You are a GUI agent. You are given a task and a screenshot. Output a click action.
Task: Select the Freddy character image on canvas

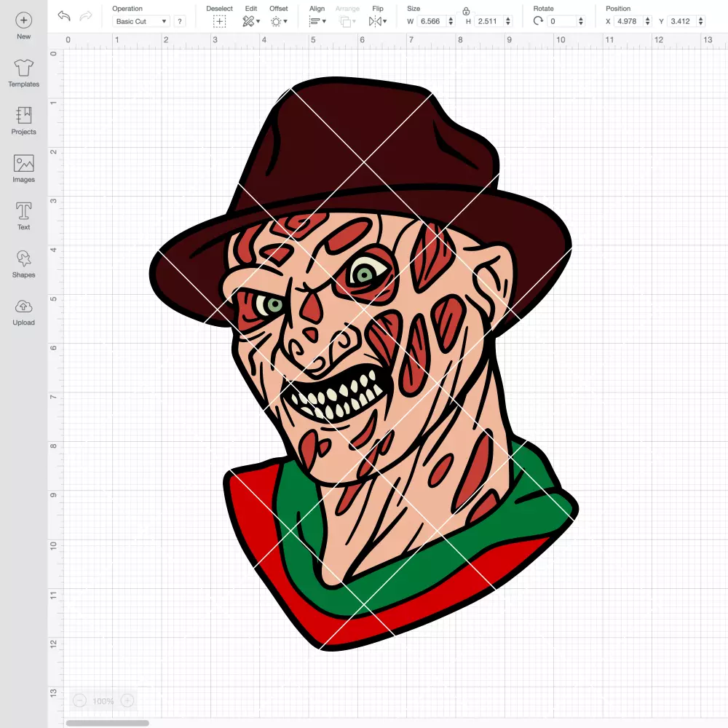pos(364,363)
